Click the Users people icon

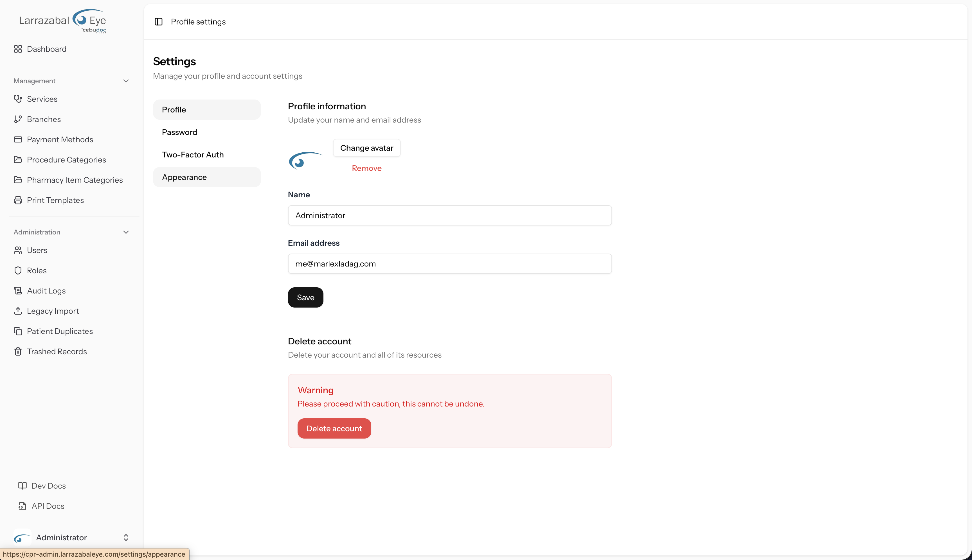tap(18, 250)
